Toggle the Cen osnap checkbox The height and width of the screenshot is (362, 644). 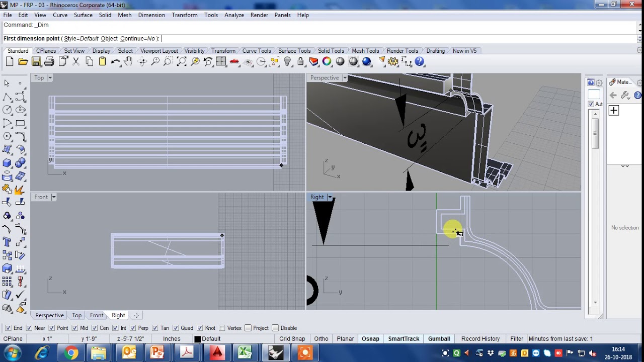(x=94, y=328)
